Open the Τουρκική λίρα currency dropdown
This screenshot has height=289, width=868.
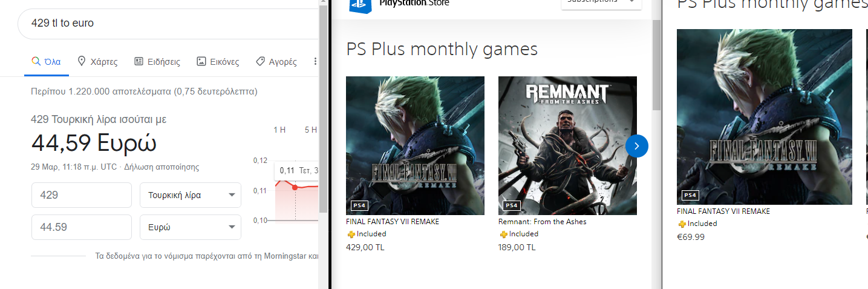[191, 195]
